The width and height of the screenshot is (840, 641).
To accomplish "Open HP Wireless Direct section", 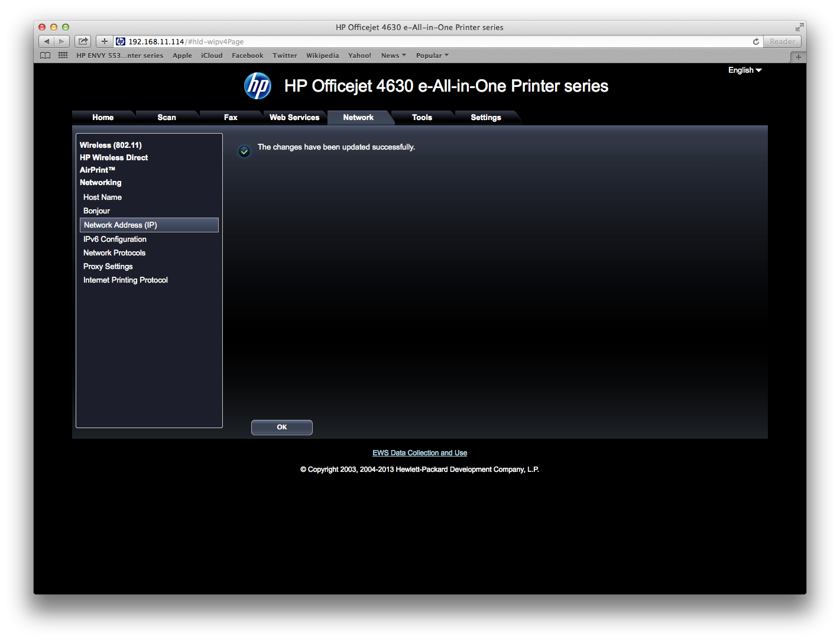I will click(x=113, y=157).
